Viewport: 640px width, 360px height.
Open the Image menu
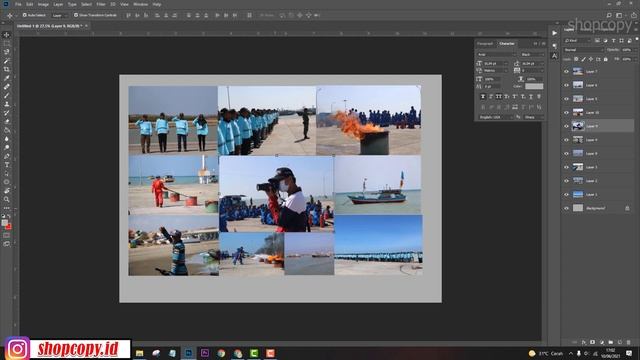tap(43, 4)
